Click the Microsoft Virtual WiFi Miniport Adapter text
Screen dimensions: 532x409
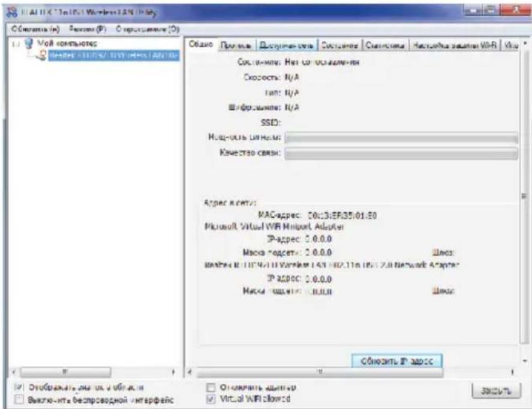[274, 227]
